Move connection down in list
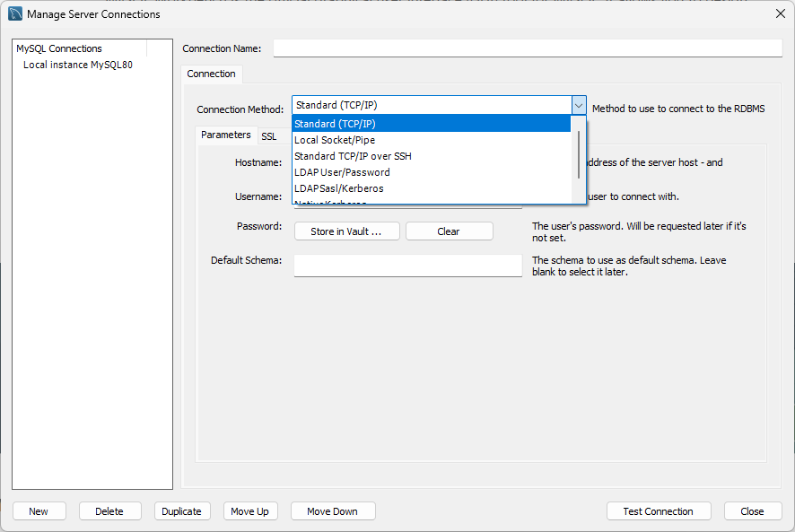The image size is (795, 532). [x=333, y=511]
